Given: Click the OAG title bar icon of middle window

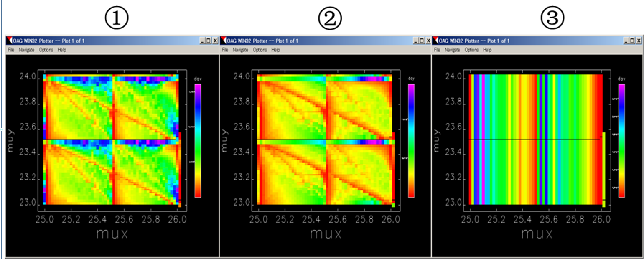Looking at the screenshot, I should [223, 41].
